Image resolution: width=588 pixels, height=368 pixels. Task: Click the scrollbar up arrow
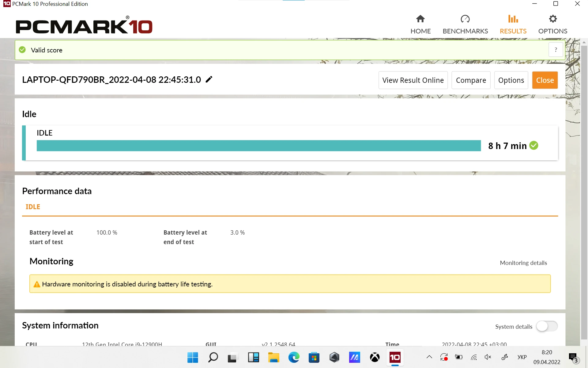pyautogui.click(x=584, y=42)
